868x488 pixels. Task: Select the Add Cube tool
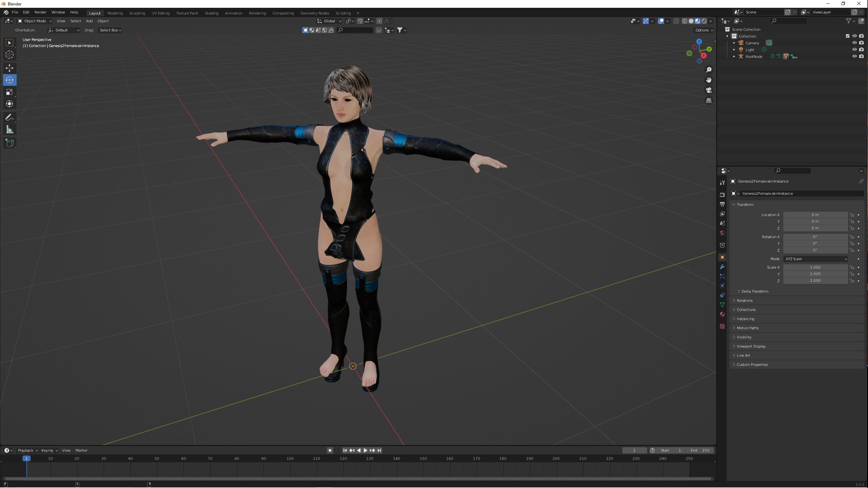click(9, 143)
